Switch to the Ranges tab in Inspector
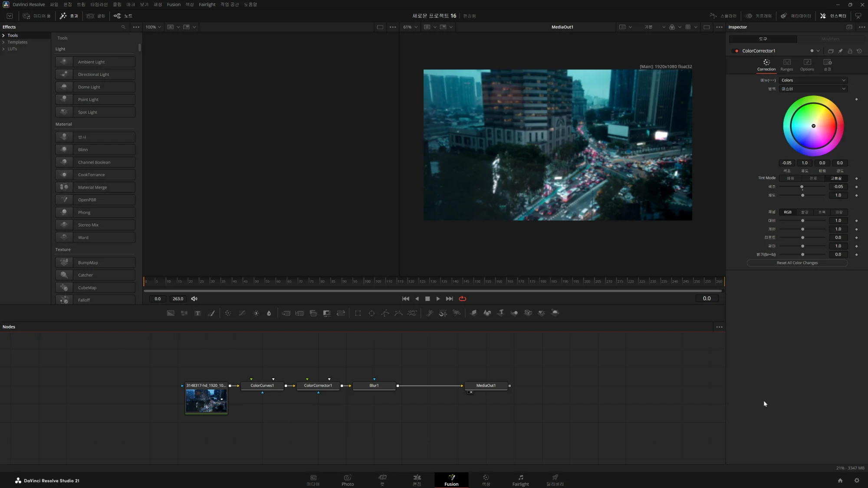 click(x=786, y=65)
